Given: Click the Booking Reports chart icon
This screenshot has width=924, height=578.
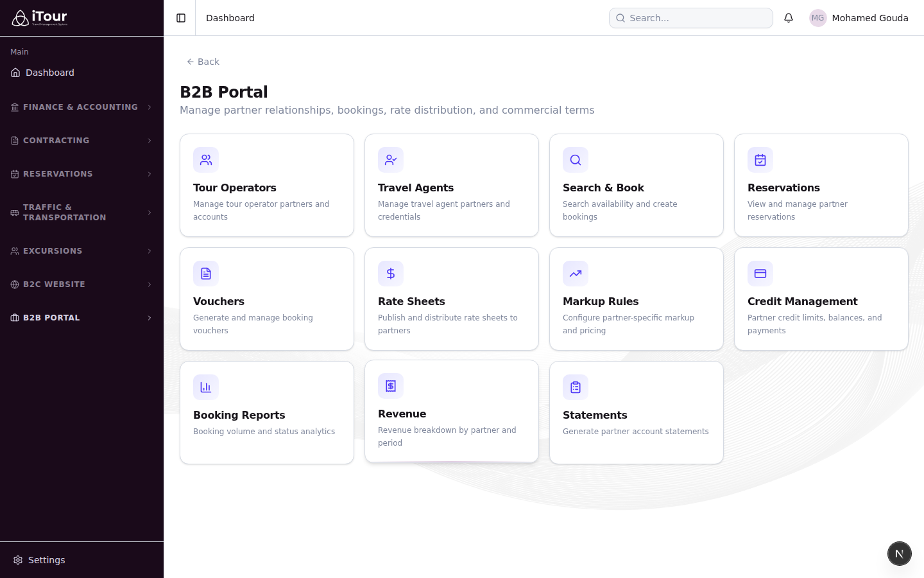Looking at the screenshot, I should pos(206,387).
